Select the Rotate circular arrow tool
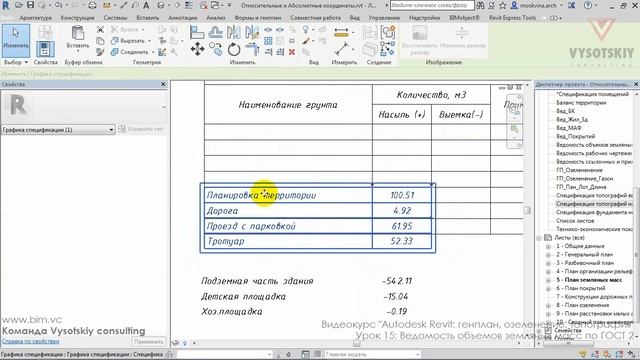Screen dimensions: 640x360 234,49
